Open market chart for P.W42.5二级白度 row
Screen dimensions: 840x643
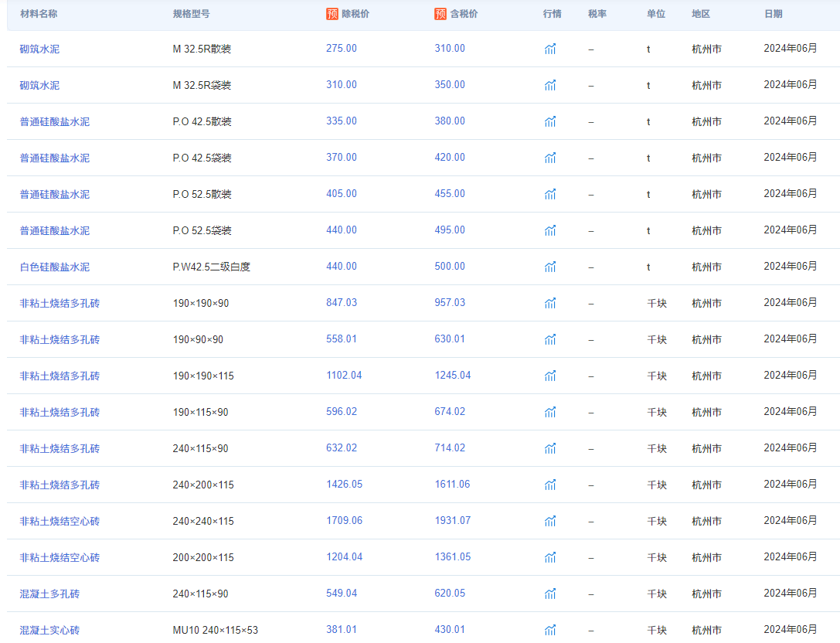coord(550,267)
